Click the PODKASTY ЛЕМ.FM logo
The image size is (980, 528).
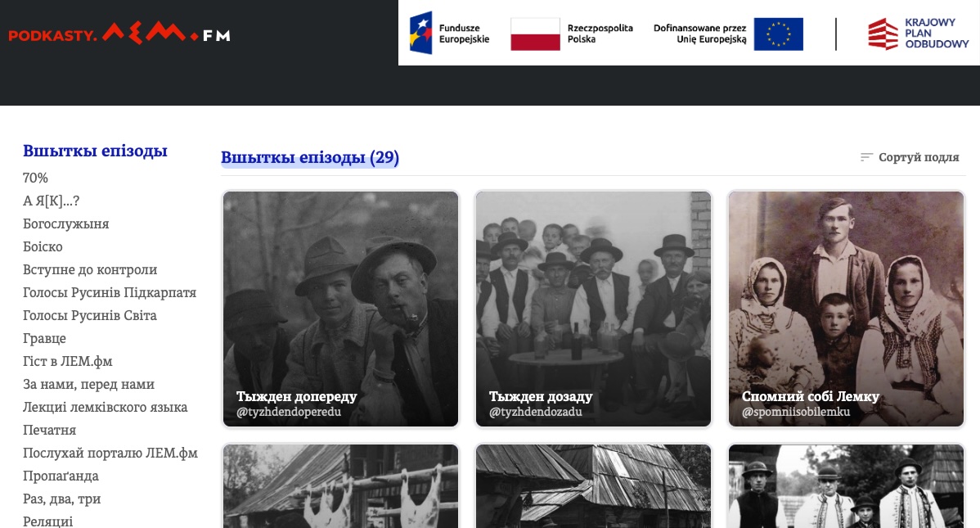(119, 34)
